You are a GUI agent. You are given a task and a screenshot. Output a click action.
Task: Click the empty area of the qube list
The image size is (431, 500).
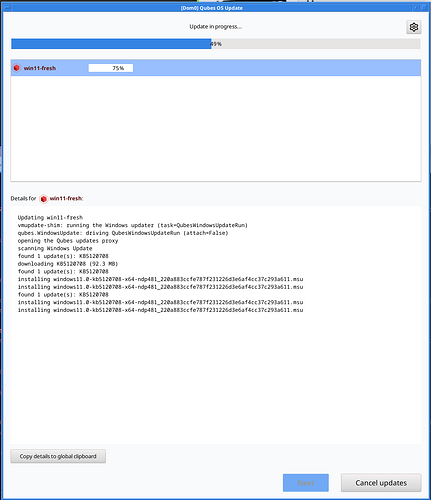click(216, 128)
